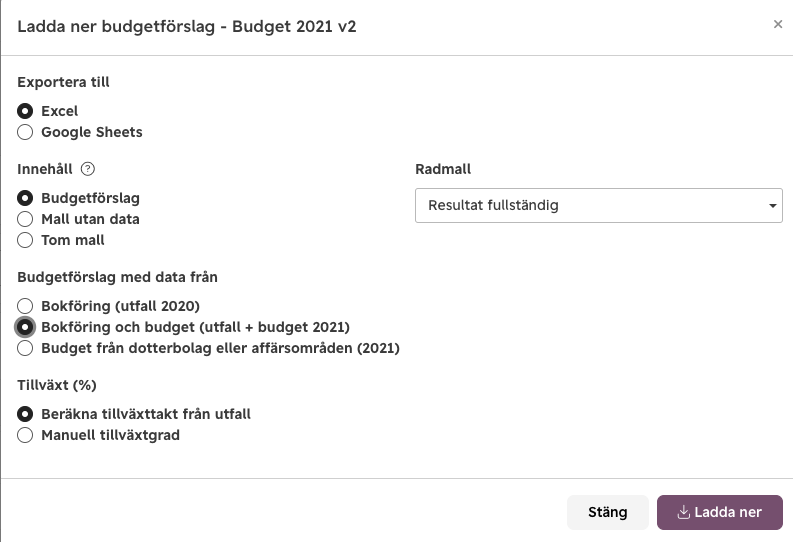Close the Ladda ner budgetförslag dialog
The height and width of the screenshot is (542, 793).
tap(778, 24)
